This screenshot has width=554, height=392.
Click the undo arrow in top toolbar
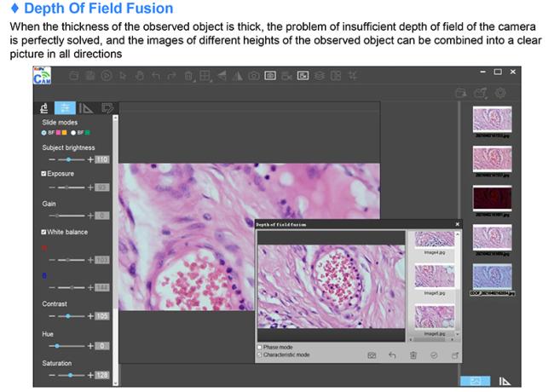[x=155, y=76]
